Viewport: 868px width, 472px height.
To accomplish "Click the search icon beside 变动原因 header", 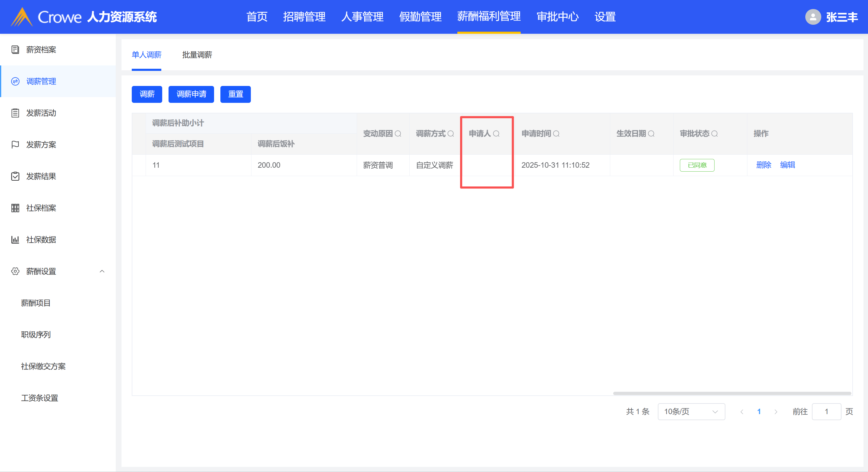I will pos(398,134).
